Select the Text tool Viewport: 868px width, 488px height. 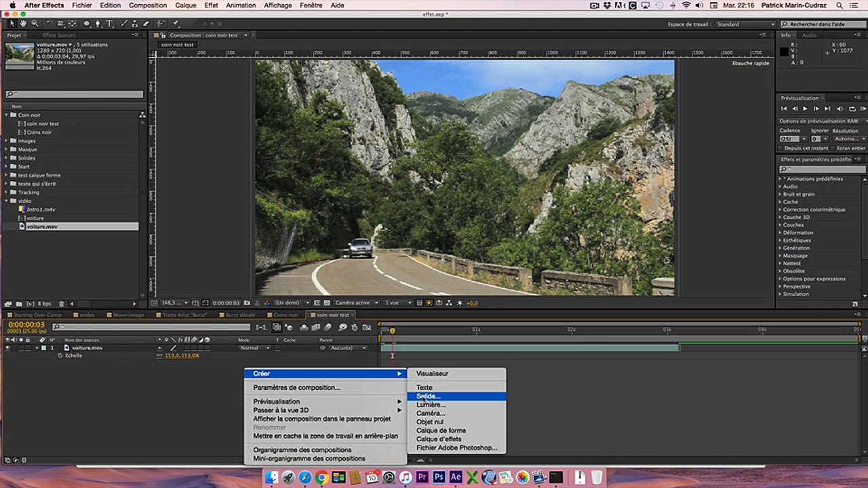[x=110, y=24]
